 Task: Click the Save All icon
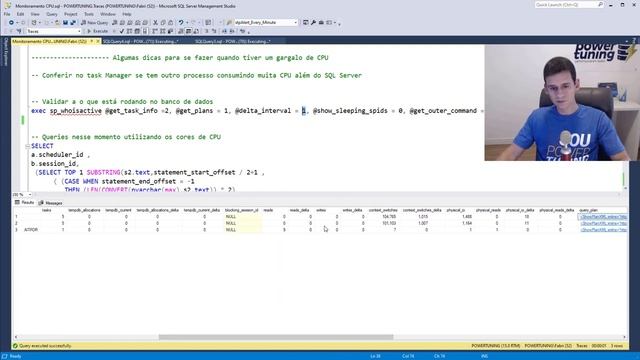(72, 22)
